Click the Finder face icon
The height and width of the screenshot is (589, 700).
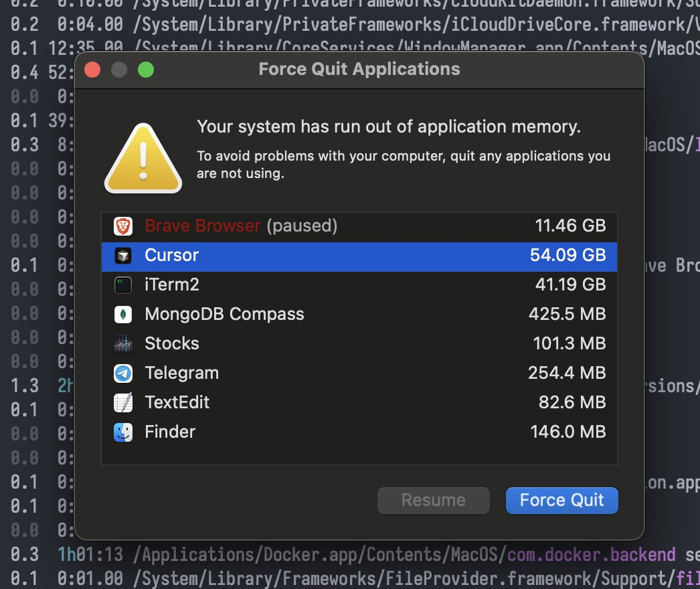click(122, 432)
